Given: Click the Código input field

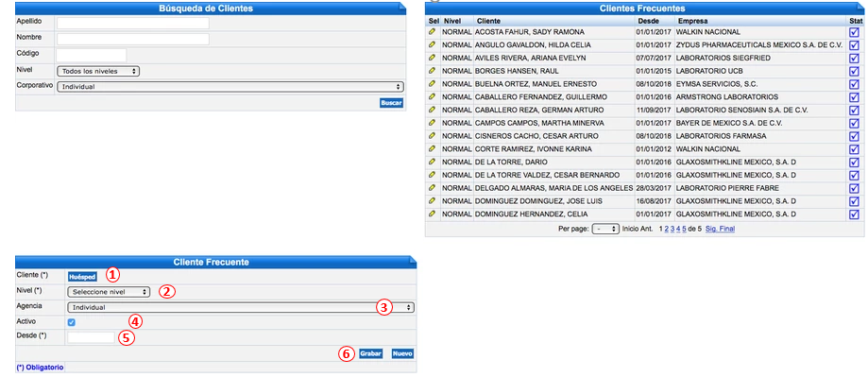Looking at the screenshot, I should click(x=92, y=56).
